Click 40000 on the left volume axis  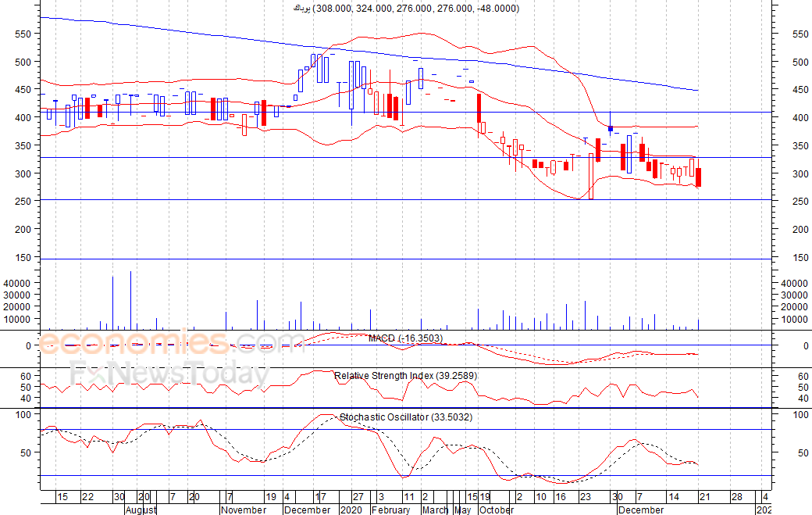pos(17,284)
